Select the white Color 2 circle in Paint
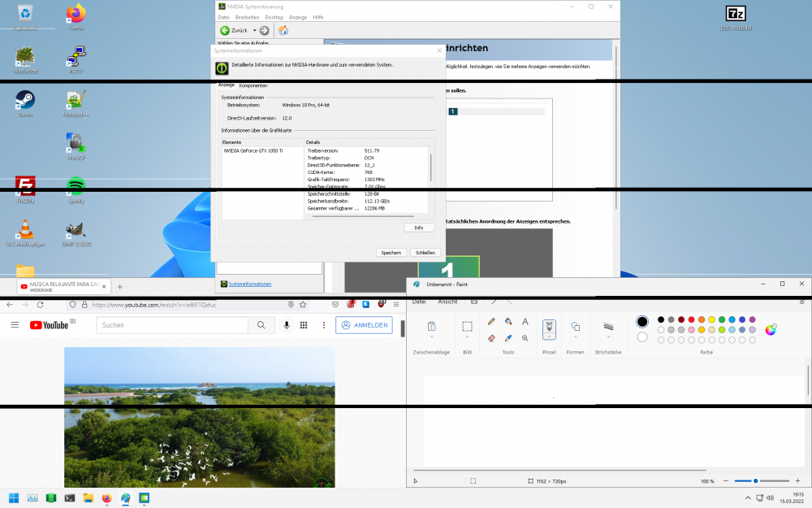Screen dimensions: 812x508 (642, 337)
